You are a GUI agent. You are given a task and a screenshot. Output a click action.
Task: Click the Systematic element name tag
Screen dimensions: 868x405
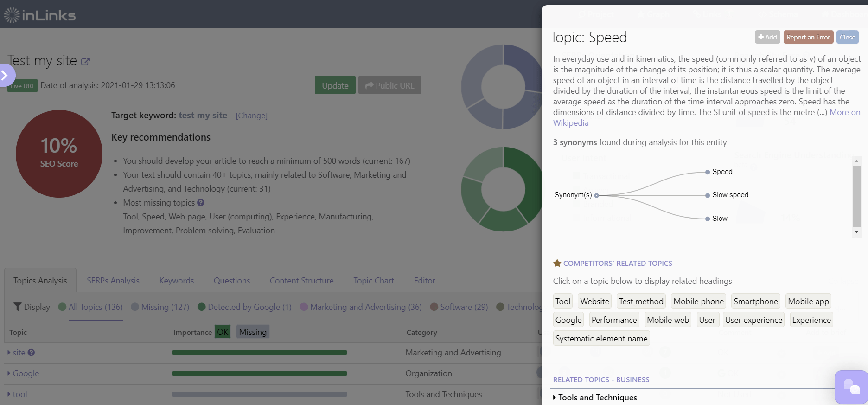[x=601, y=339]
